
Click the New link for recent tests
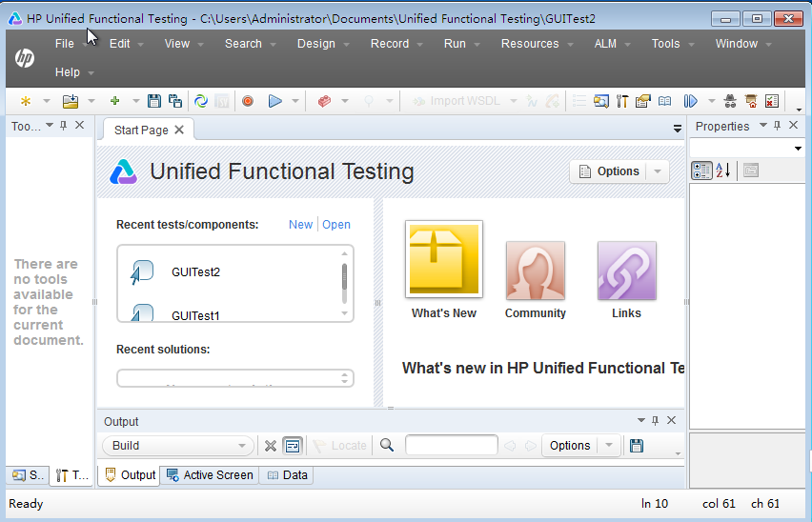pyautogui.click(x=300, y=225)
